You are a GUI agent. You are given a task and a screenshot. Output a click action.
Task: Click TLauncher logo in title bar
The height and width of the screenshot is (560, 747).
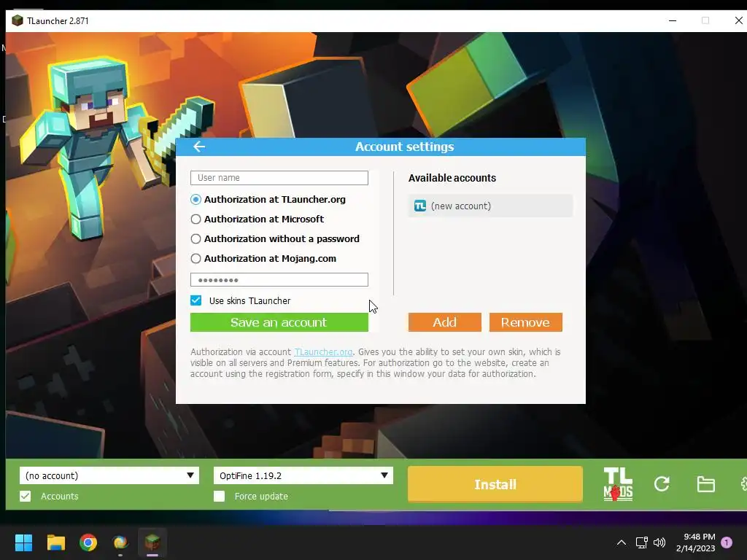point(18,20)
